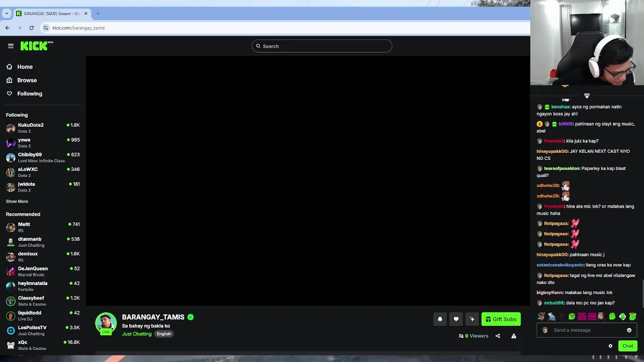This screenshot has width=644, height=362.
Task: Open Chibiby69 channel
Action: (x=43, y=157)
